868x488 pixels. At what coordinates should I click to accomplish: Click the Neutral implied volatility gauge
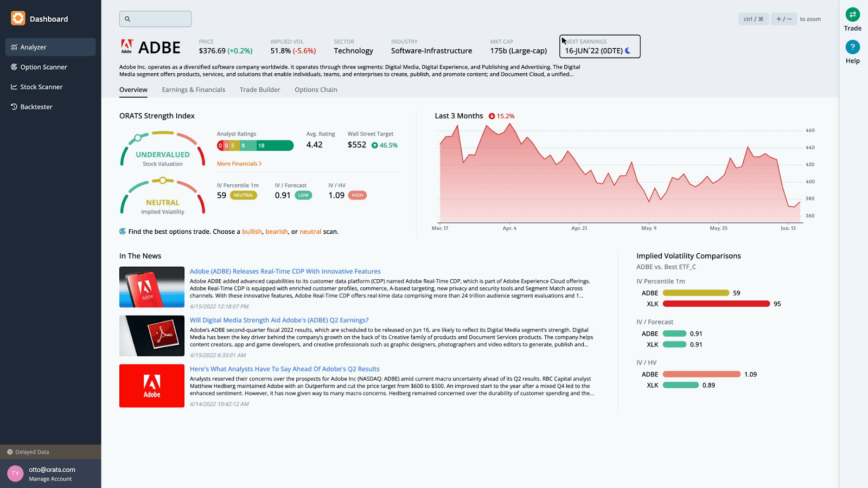point(163,196)
